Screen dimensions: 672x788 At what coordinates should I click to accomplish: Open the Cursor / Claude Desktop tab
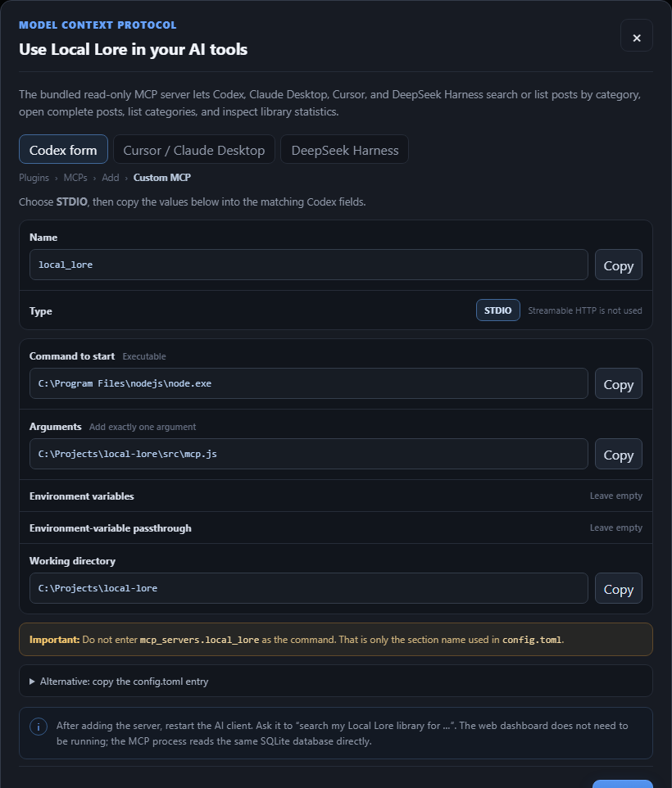point(194,149)
